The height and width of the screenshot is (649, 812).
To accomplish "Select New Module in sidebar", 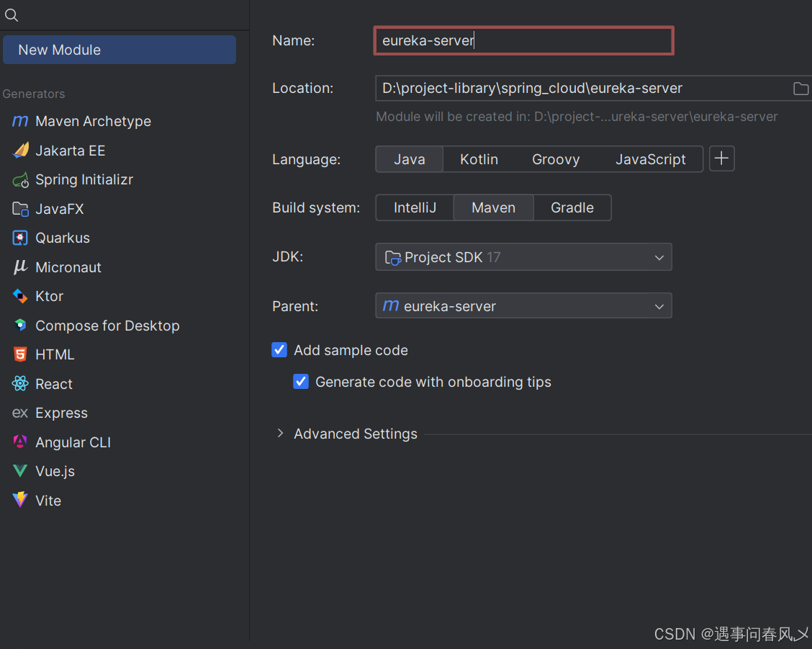I will click(x=119, y=50).
